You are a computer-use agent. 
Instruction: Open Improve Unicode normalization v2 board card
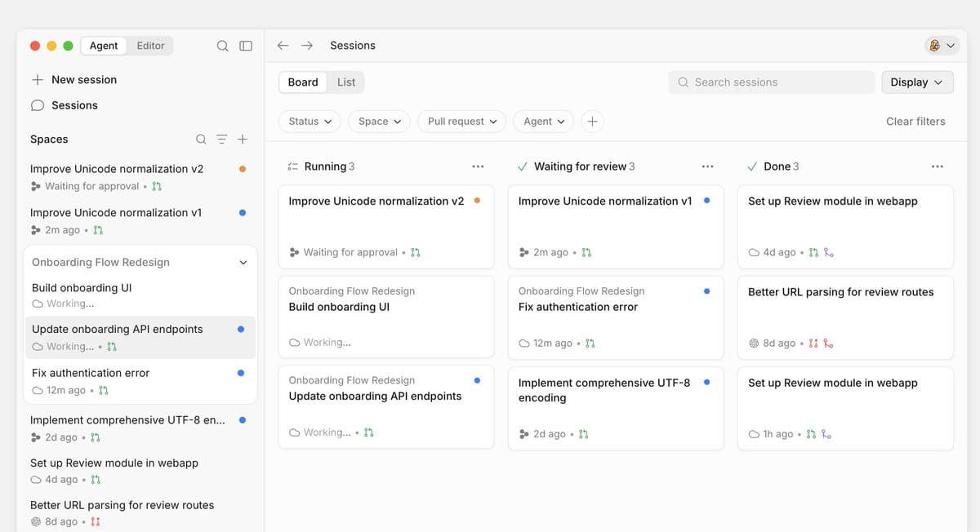click(386, 227)
